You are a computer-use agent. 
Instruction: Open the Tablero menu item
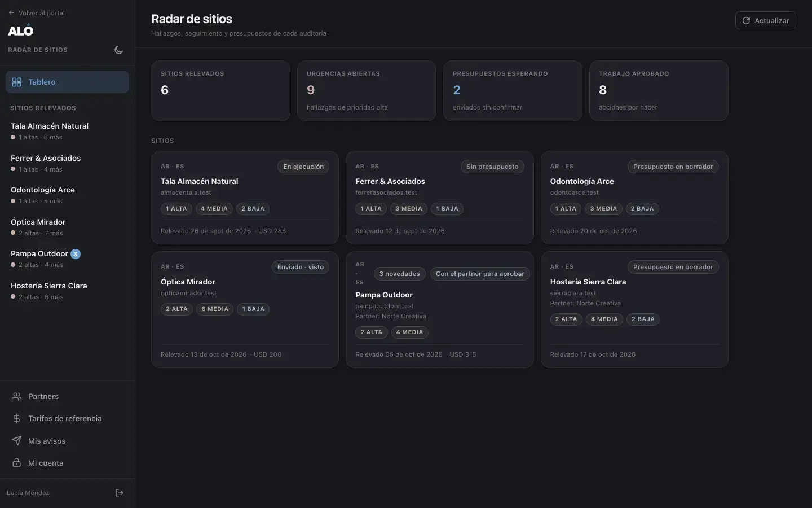(67, 82)
